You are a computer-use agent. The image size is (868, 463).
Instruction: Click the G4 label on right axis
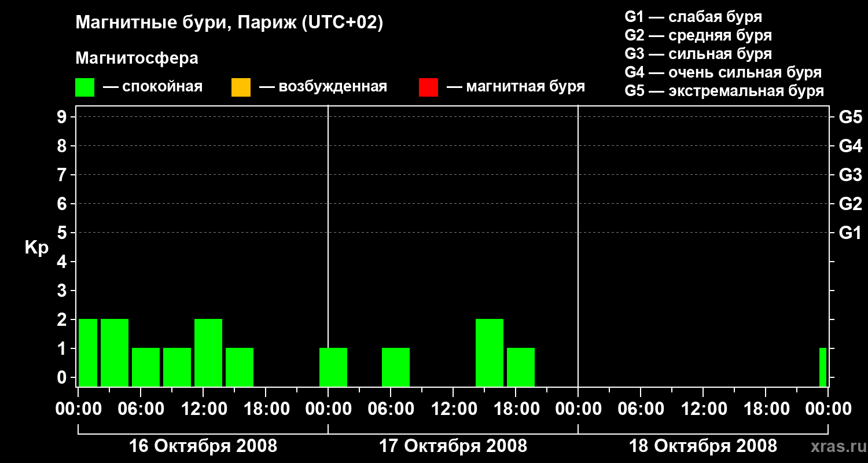(x=850, y=146)
